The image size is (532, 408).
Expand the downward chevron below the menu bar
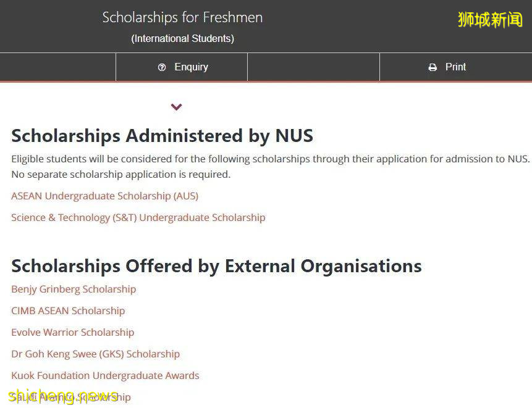(177, 107)
